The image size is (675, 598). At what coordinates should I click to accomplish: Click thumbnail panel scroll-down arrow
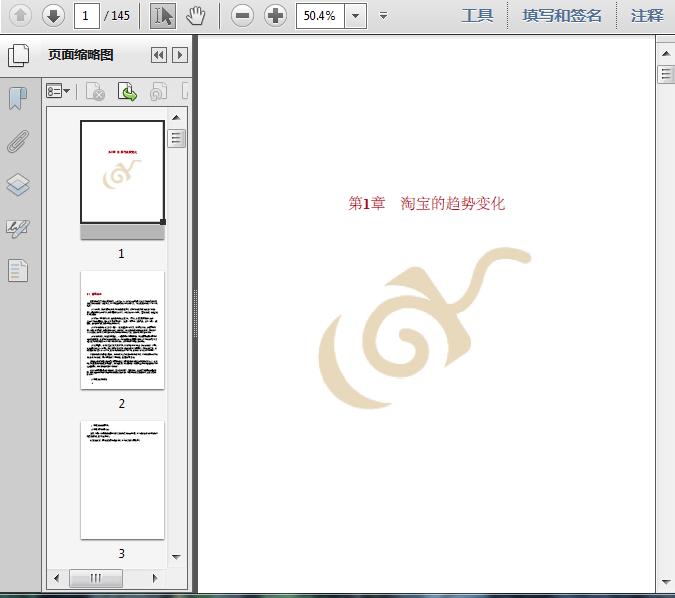[x=176, y=557]
